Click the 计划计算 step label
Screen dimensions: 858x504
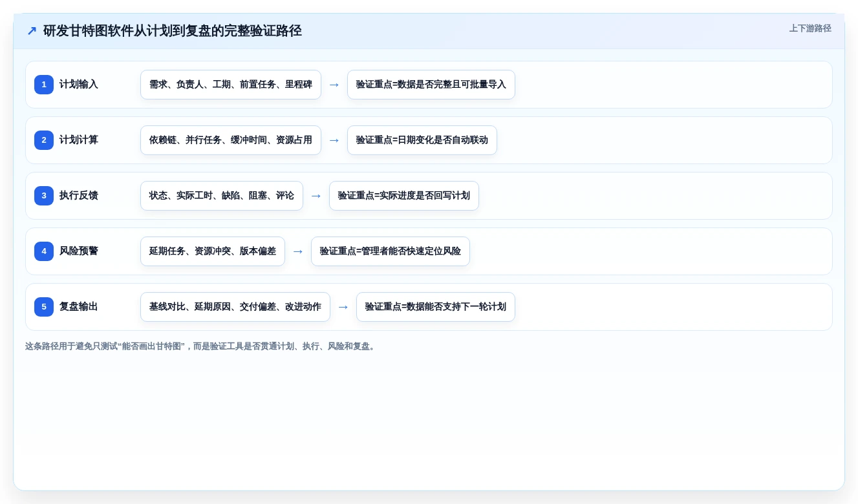coord(79,140)
